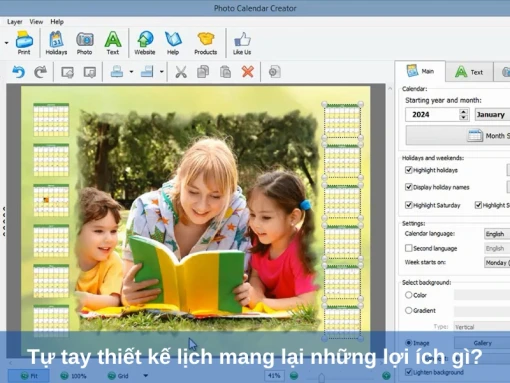Click the zoom slider handle
The image size is (510, 383).
[321, 377]
